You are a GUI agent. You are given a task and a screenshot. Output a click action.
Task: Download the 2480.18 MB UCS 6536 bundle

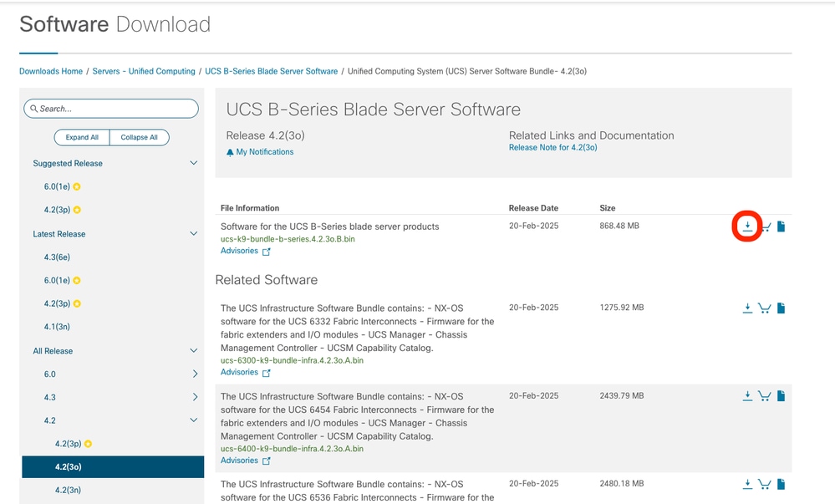click(747, 484)
